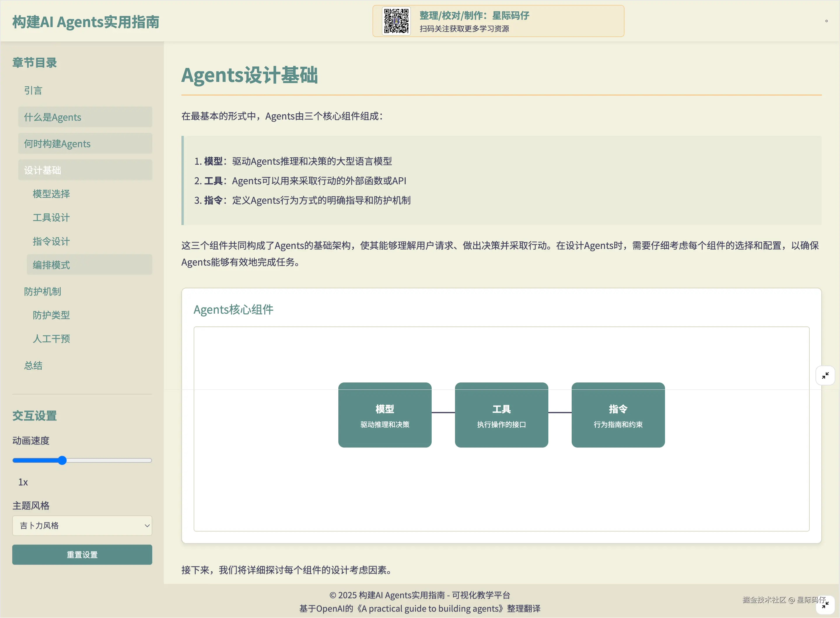Open the 主题风格 theme dropdown
Viewport: 840px width, 618px height.
pos(82,525)
